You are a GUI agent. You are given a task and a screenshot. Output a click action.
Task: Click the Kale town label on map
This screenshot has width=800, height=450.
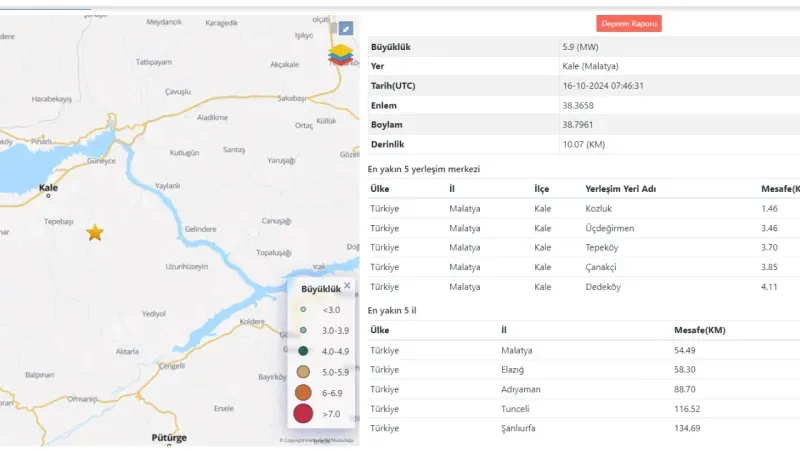click(x=46, y=188)
